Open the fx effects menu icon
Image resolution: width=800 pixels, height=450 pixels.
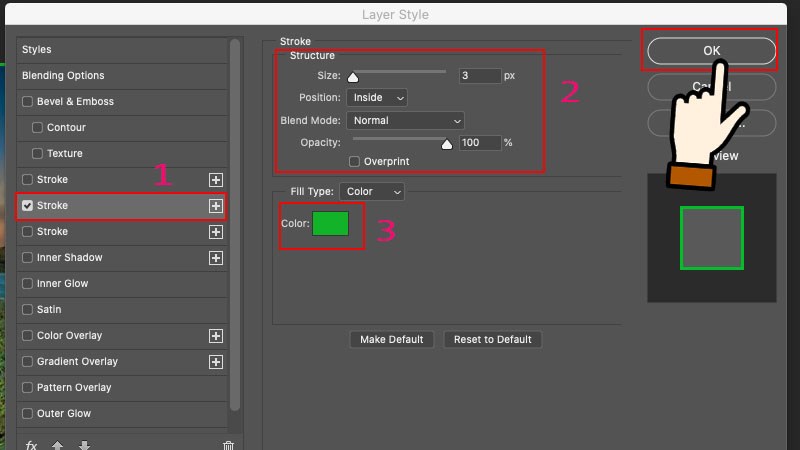click(31, 445)
